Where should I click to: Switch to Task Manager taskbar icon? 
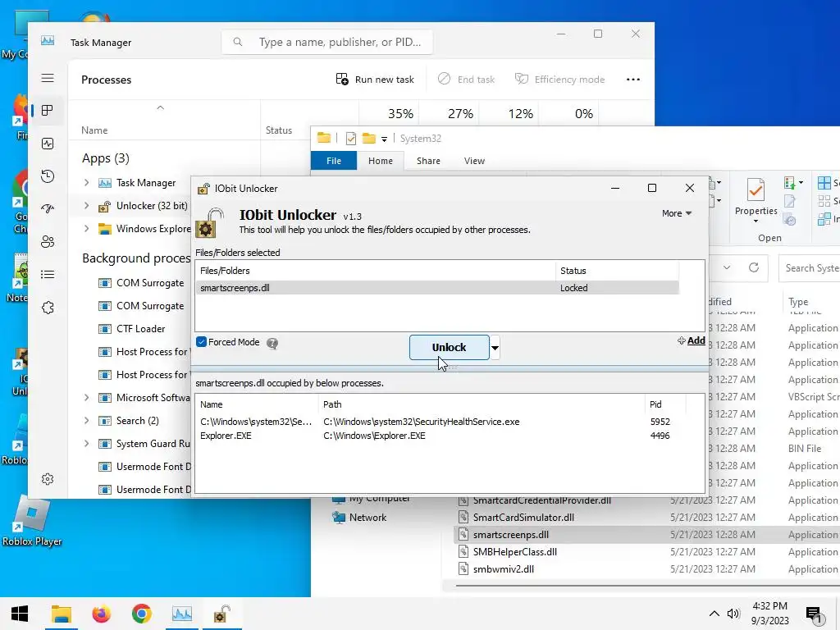point(181,614)
